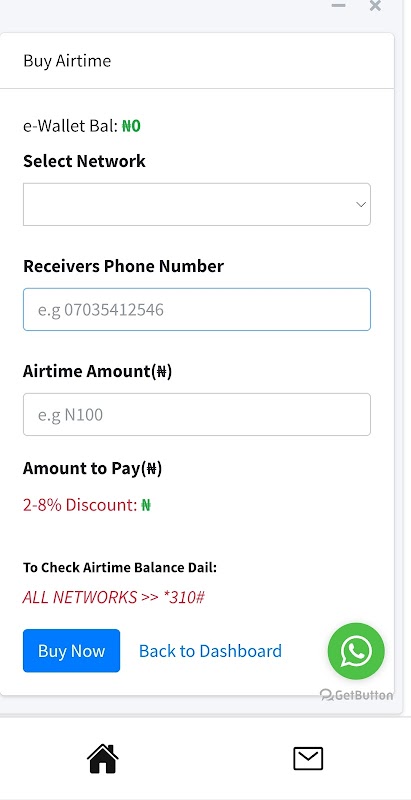Click the Buy Now button
Viewport: 411px width, 800px height.
[x=71, y=651]
